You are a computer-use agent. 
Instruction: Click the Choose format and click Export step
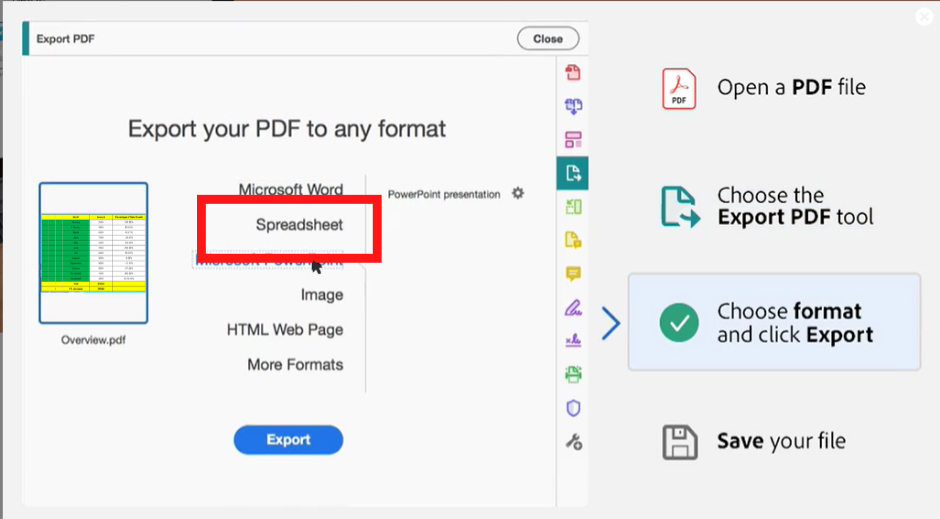774,323
